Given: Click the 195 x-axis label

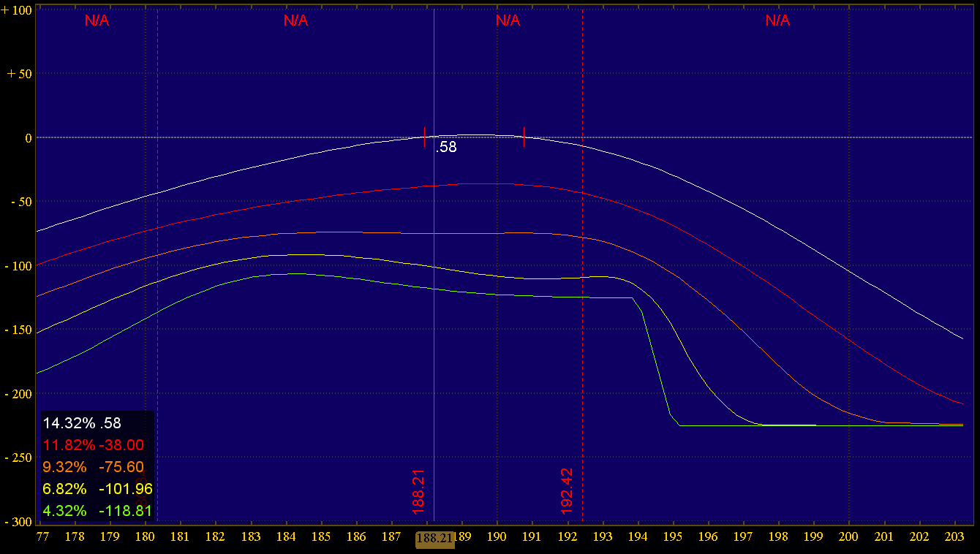Looking at the screenshot, I should click(x=673, y=537).
